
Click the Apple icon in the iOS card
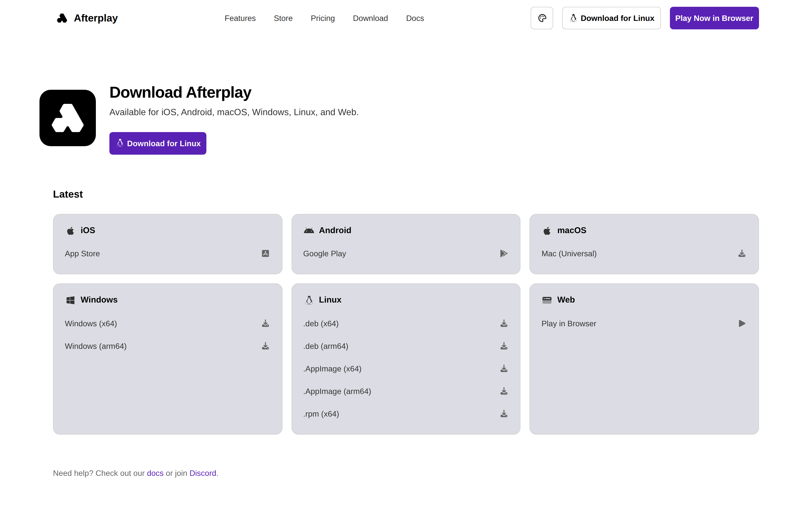[x=70, y=231]
